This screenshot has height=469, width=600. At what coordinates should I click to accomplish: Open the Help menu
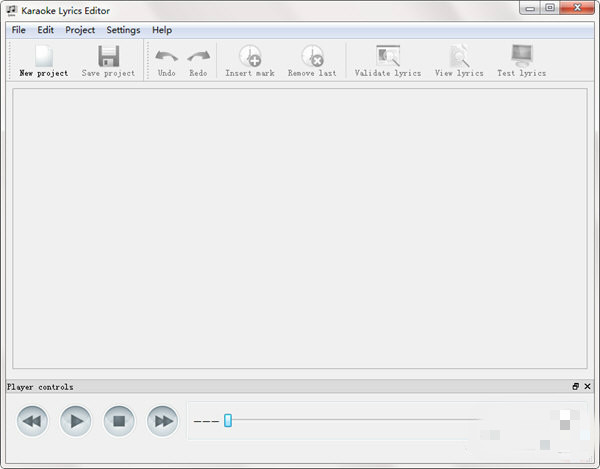click(x=162, y=30)
